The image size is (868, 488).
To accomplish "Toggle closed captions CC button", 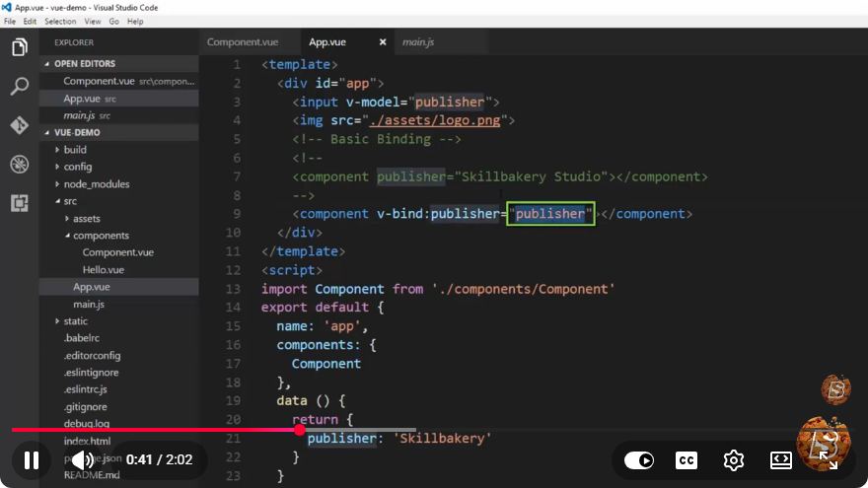I will coord(687,460).
